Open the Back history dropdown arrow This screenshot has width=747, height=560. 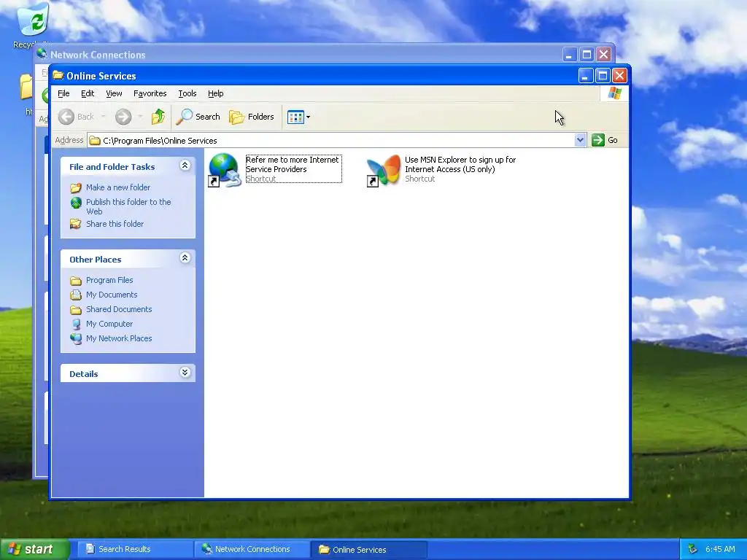coord(103,117)
